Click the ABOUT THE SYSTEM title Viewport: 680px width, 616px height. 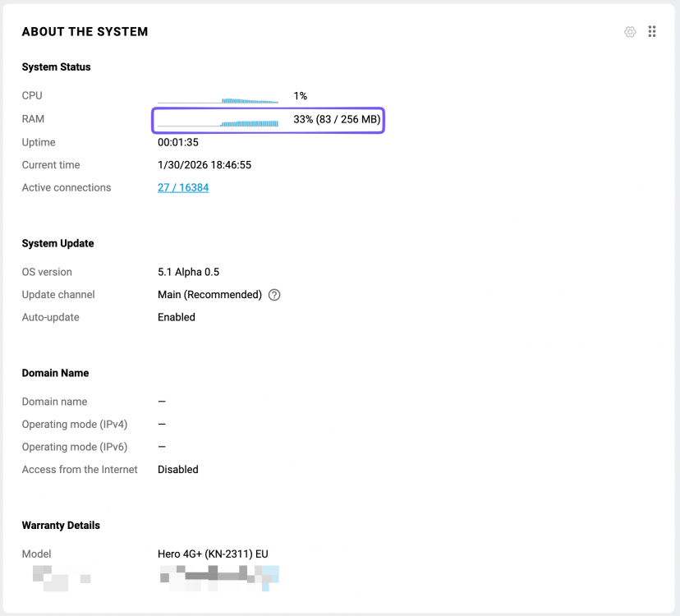click(x=85, y=32)
